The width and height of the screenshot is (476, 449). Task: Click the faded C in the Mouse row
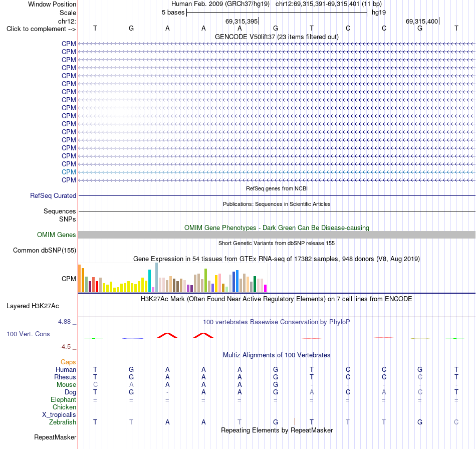pyautogui.click(x=95, y=385)
